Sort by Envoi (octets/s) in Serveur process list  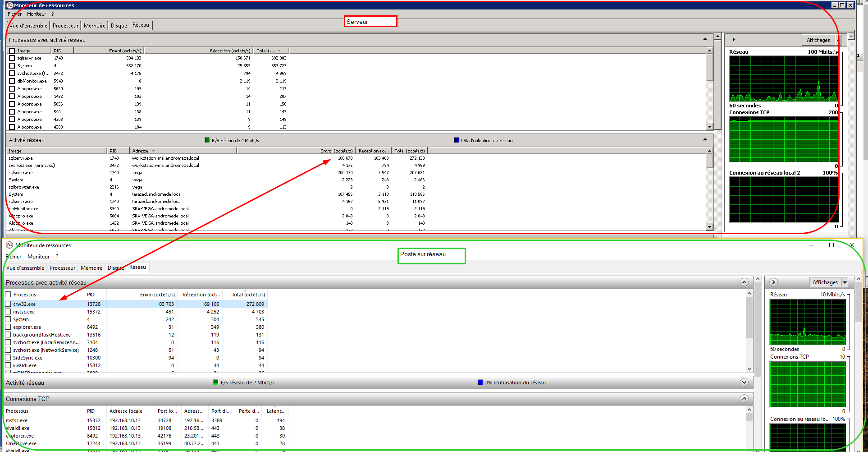108,51
